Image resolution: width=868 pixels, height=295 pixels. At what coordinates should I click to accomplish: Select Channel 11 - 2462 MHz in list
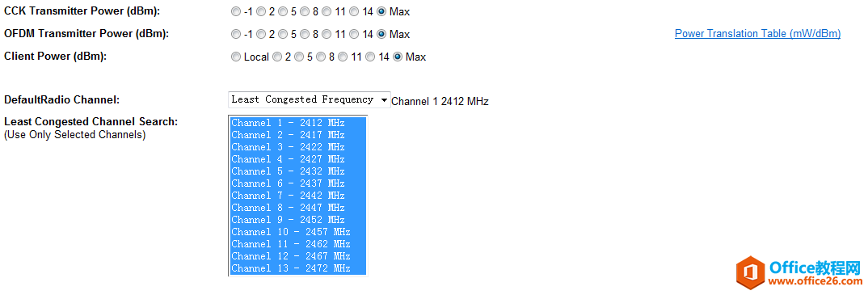click(298, 244)
